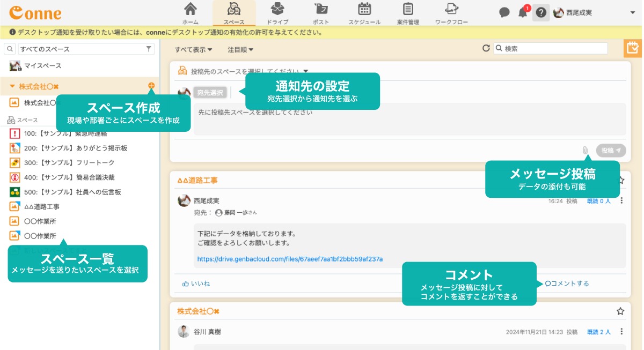The image size is (644, 350).
Task: Collapse the 株式会社 group in sidebar
Action: 12,86
